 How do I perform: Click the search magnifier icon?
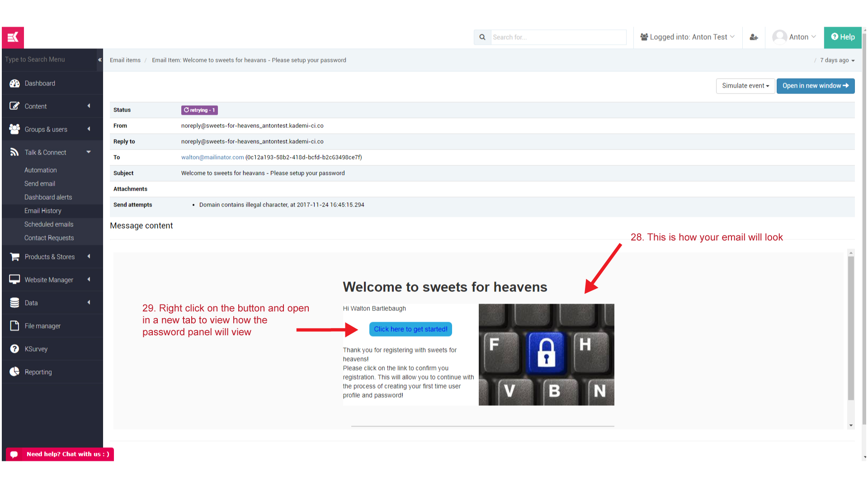coord(482,37)
